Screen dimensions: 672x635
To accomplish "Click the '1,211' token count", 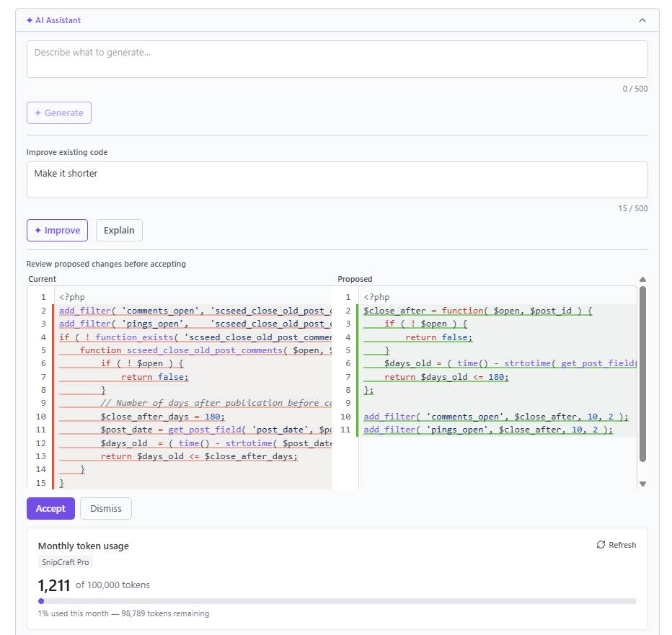I will click(54, 585).
